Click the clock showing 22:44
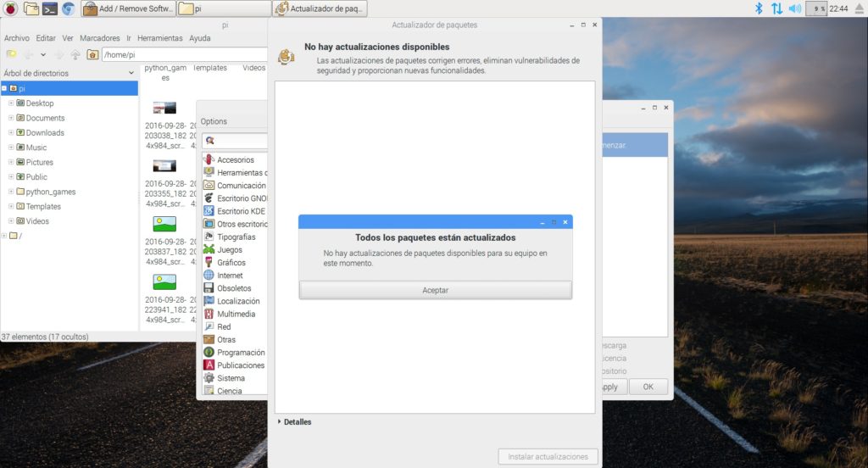The width and height of the screenshot is (868, 468). coord(838,8)
